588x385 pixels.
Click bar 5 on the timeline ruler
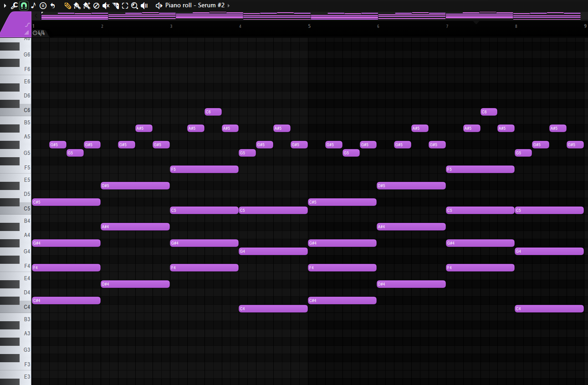tap(309, 26)
